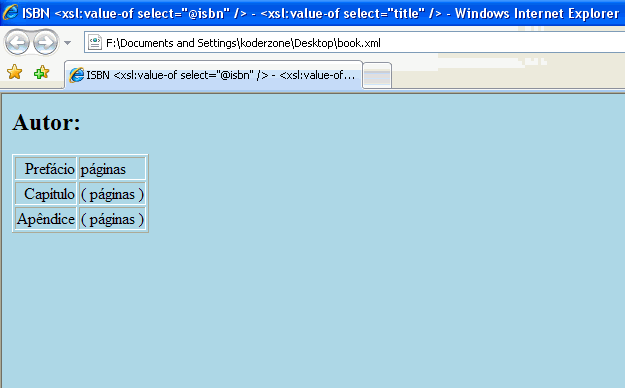Go back with the Back arrow button
The width and height of the screenshot is (625, 388).
pos(17,42)
